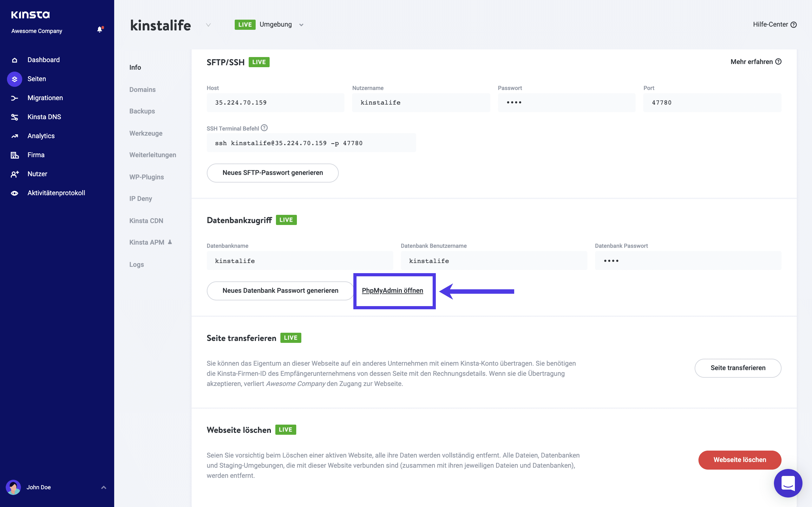Image resolution: width=812 pixels, height=507 pixels.
Task: Click the red Webseite löschen button
Action: [x=740, y=460]
